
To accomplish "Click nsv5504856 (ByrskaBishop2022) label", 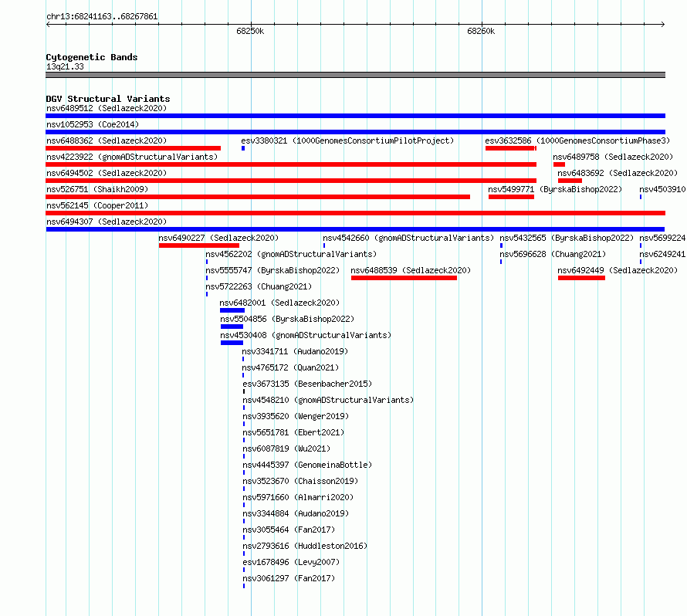I will click(x=287, y=319).
